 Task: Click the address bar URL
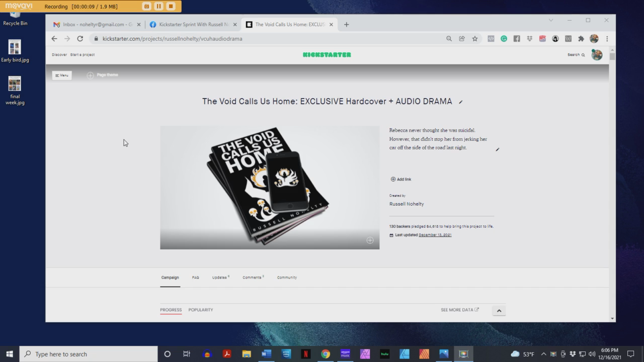click(x=172, y=39)
